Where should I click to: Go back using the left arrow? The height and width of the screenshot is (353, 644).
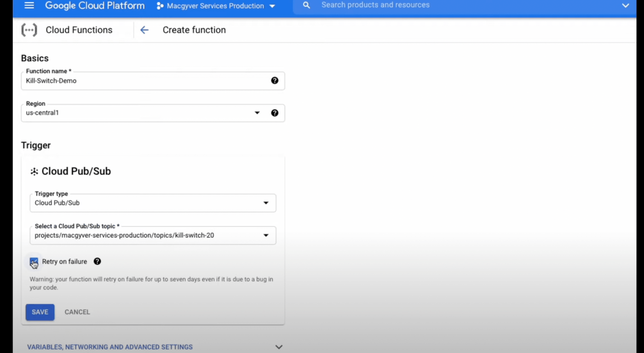click(x=144, y=30)
